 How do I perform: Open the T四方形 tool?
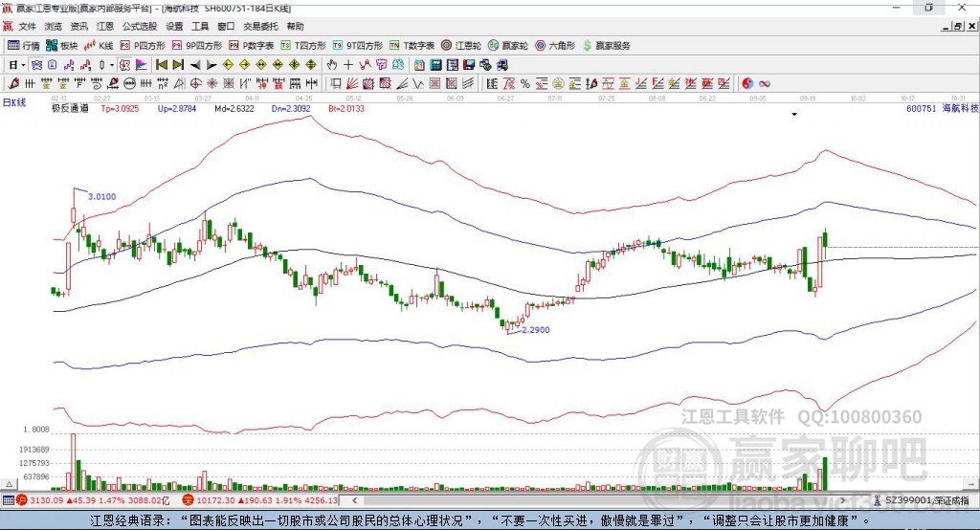(303, 46)
